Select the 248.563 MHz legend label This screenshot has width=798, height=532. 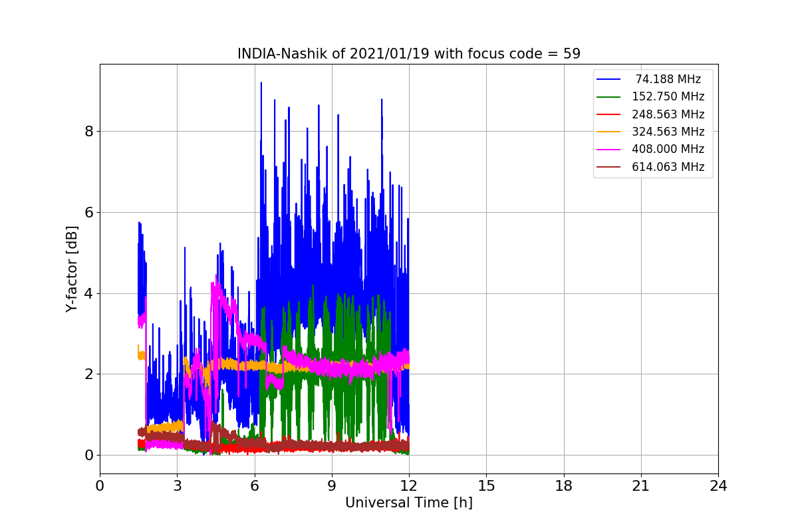click(x=668, y=114)
